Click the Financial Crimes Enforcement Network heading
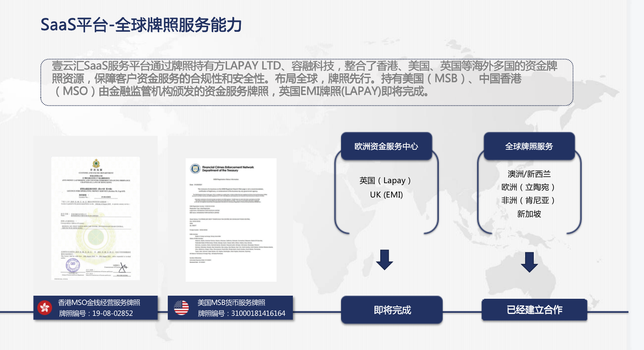 coord(228,167)
